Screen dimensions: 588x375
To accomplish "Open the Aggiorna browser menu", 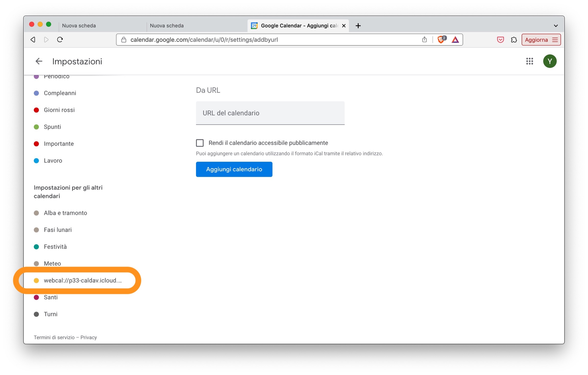I will (541, 40).
